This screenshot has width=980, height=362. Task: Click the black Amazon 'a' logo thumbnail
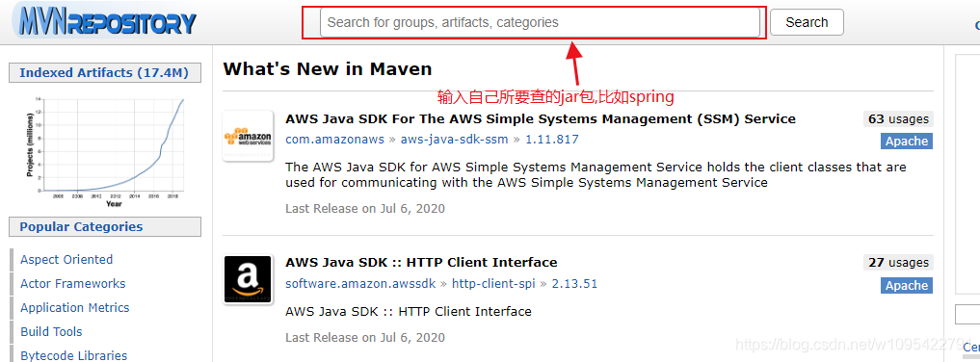[x=248, y=279]
